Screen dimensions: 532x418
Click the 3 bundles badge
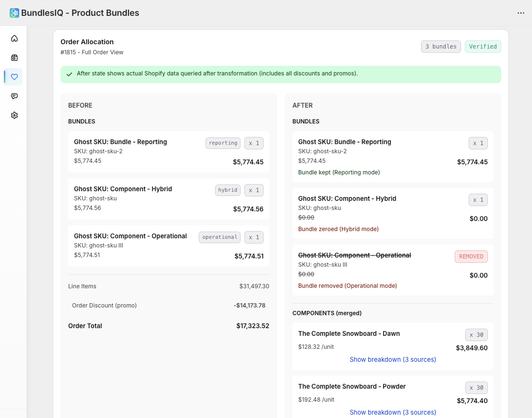click(x=441, y=47)
